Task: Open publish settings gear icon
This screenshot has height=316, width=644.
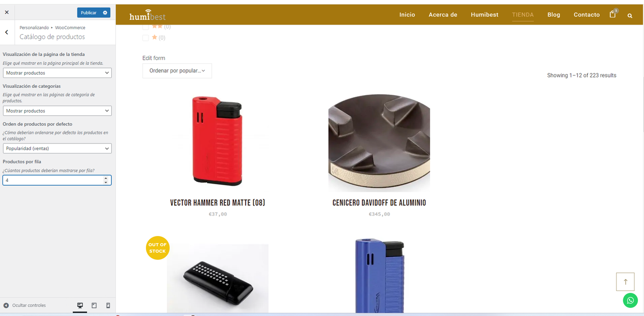Action: [105, 13]
